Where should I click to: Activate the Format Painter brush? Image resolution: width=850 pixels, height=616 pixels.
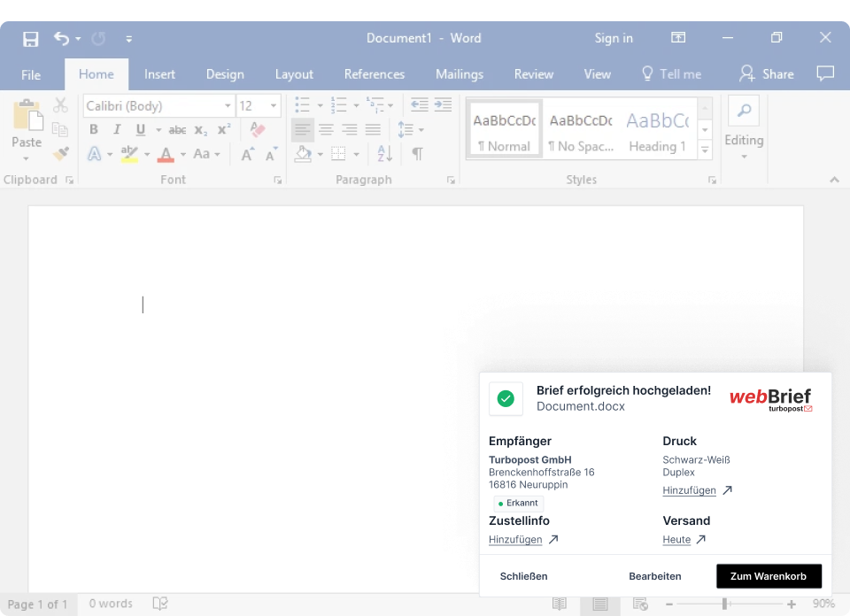pyautogui.click(x=61, y=154)
